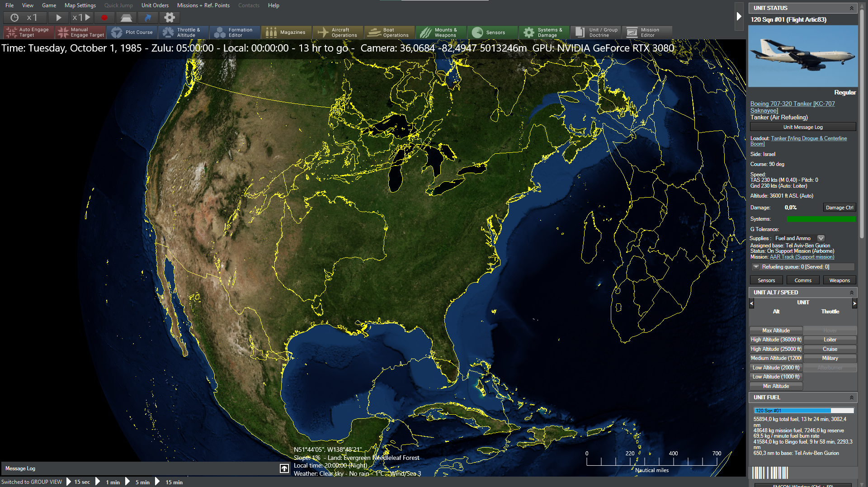Set throttle to Military

click(830, 358)
